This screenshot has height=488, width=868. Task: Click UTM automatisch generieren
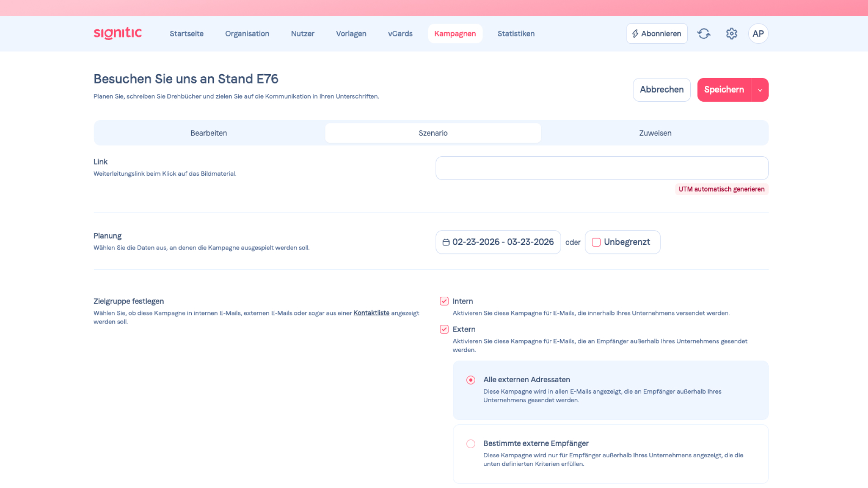[721, 189]
